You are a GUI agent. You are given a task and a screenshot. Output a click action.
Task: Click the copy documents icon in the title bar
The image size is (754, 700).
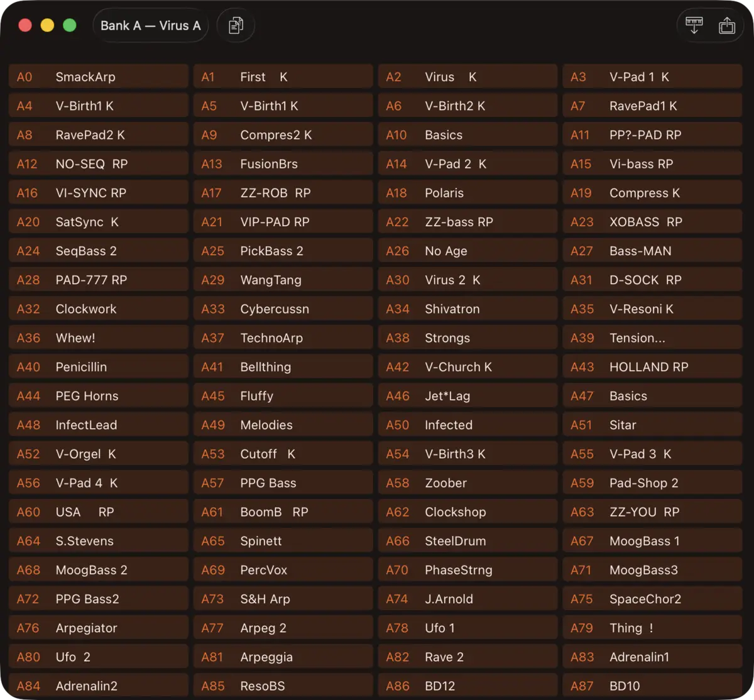236,26
